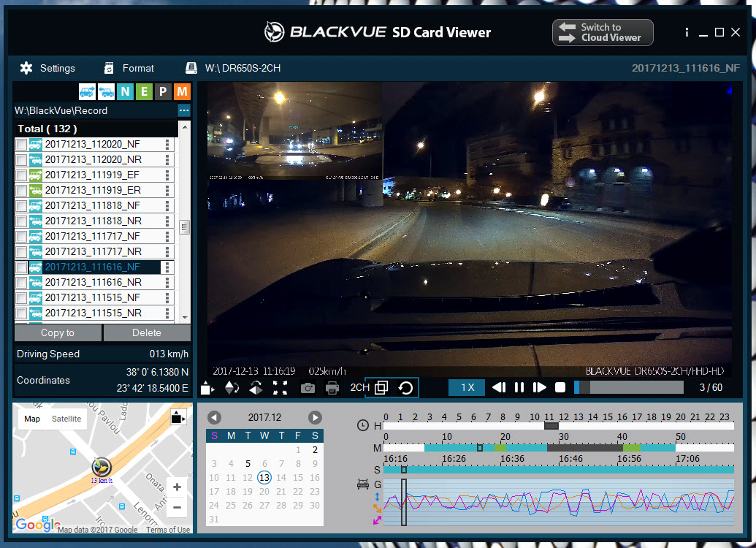Export the map view
This screenshot has width=756, height=548.
pos(178,417)
